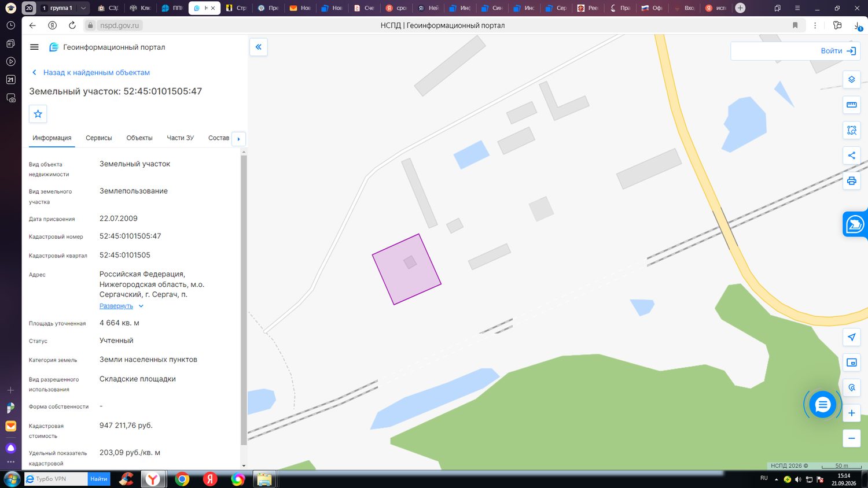Click the Найти button in taskbar search
The width and height of the screenshot is (868, 488).
(x=99, y=479)
